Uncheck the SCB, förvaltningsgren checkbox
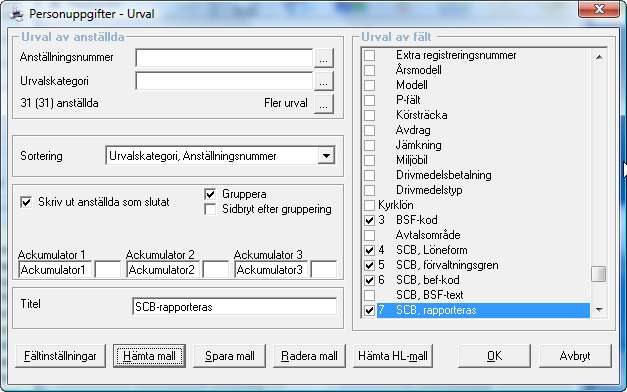The image size is (627, 392). (369, 265)
